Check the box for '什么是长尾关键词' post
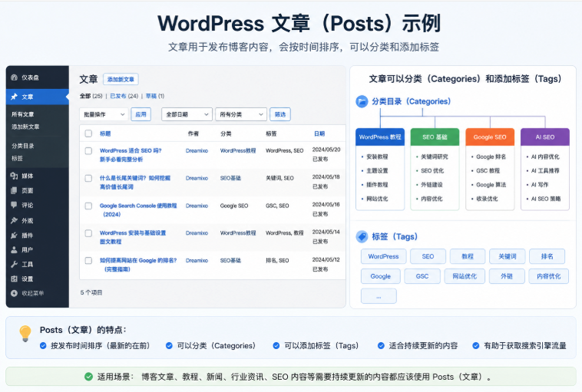The width and height of the screenshot is (582, 392). (88, 179)
